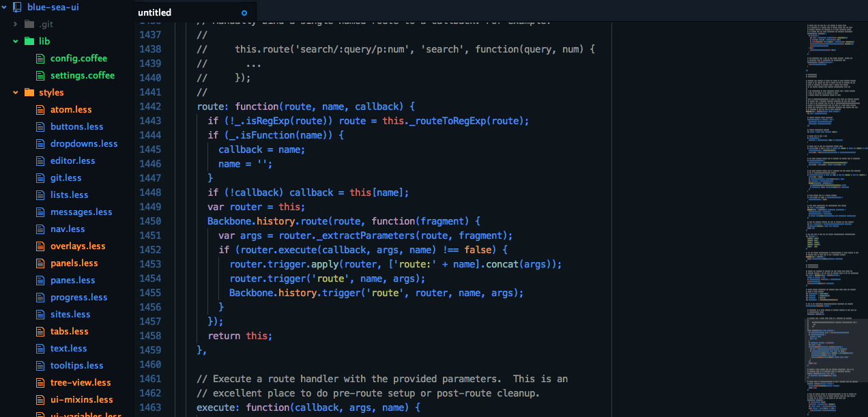Collapse the blue-sea-ui project chevron
This screenshot has width=868, height=417.
(5, 7)
